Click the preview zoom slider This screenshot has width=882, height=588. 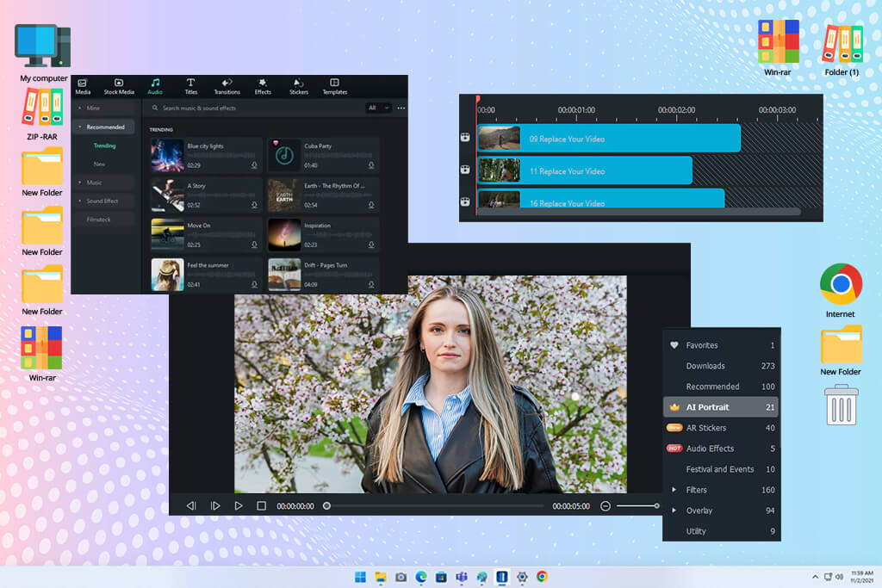(638, 506)
